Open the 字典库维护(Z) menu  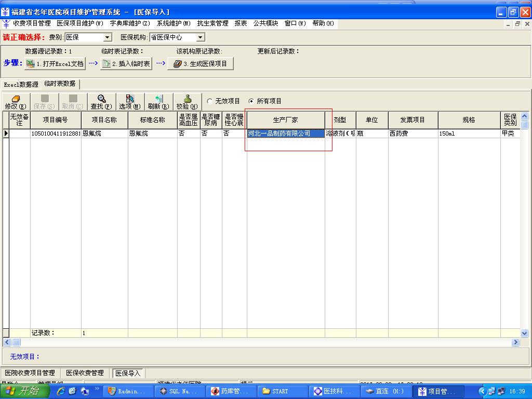point(129,23)
